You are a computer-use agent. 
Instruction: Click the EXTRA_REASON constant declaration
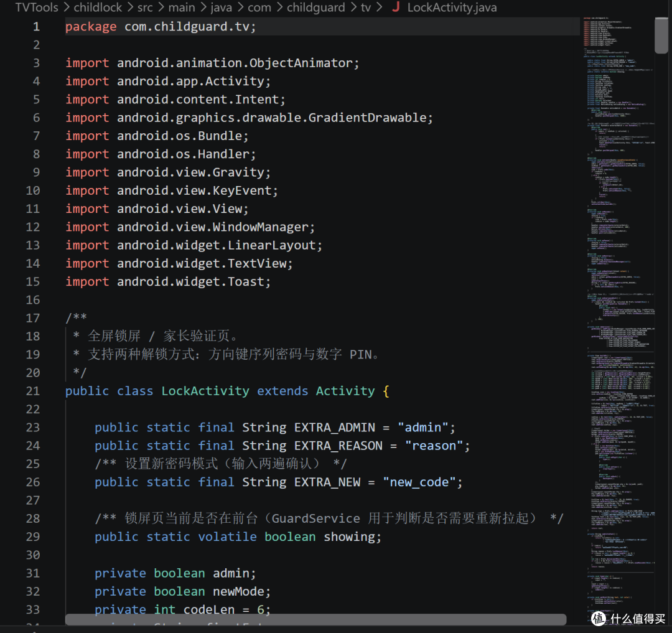pos(282,446)
